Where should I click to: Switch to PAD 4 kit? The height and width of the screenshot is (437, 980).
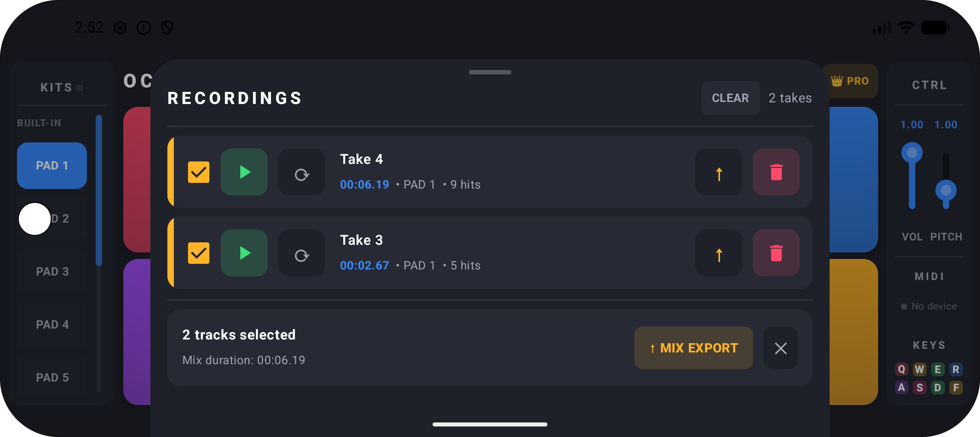[x=52, y=325]
